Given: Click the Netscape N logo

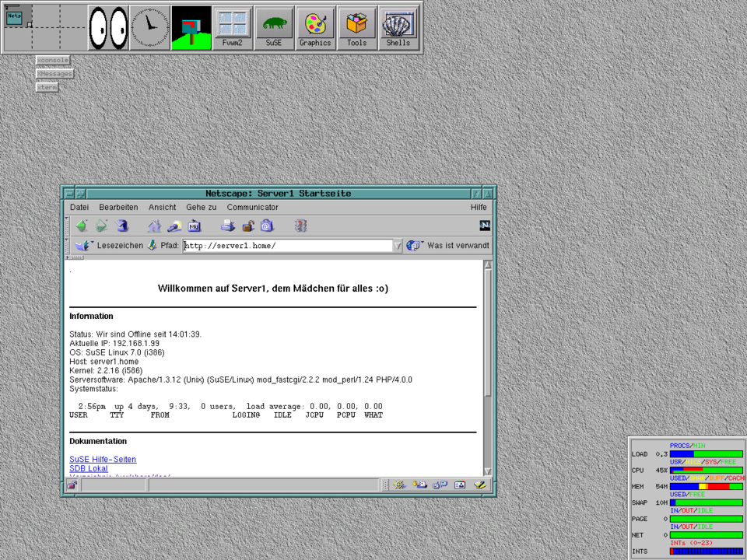Looking at the screenshot, I should tap(485, 226).
